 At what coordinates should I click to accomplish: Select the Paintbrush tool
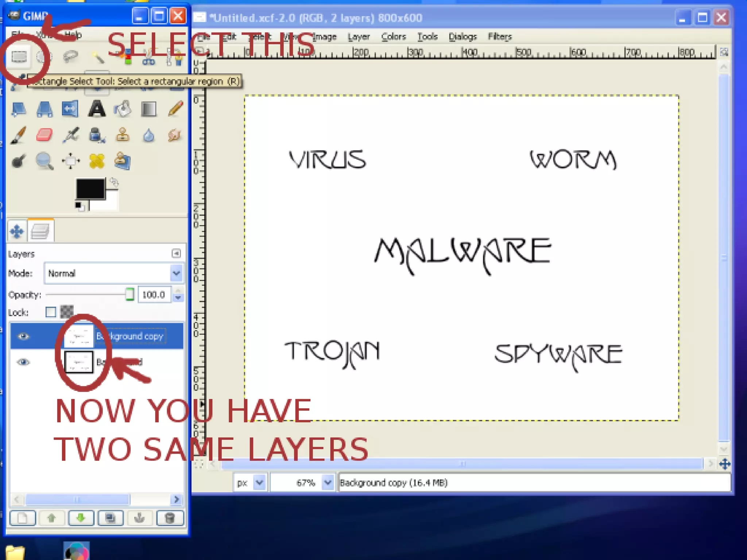(x=19, y=135)
